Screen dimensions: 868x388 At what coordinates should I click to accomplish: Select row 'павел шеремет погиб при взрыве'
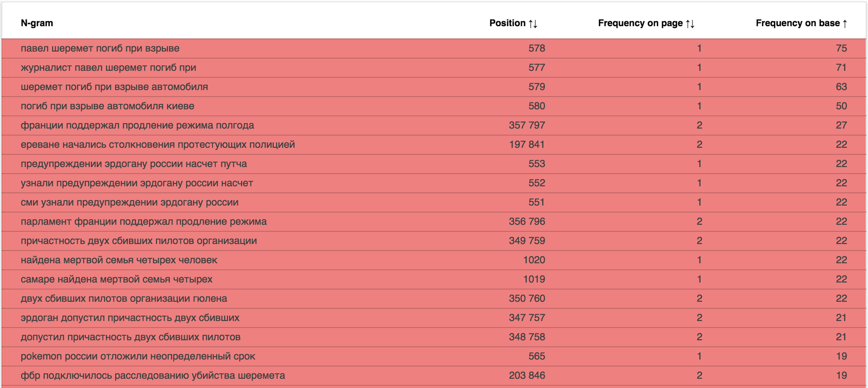pyautogui.click(x=100, y=48)
